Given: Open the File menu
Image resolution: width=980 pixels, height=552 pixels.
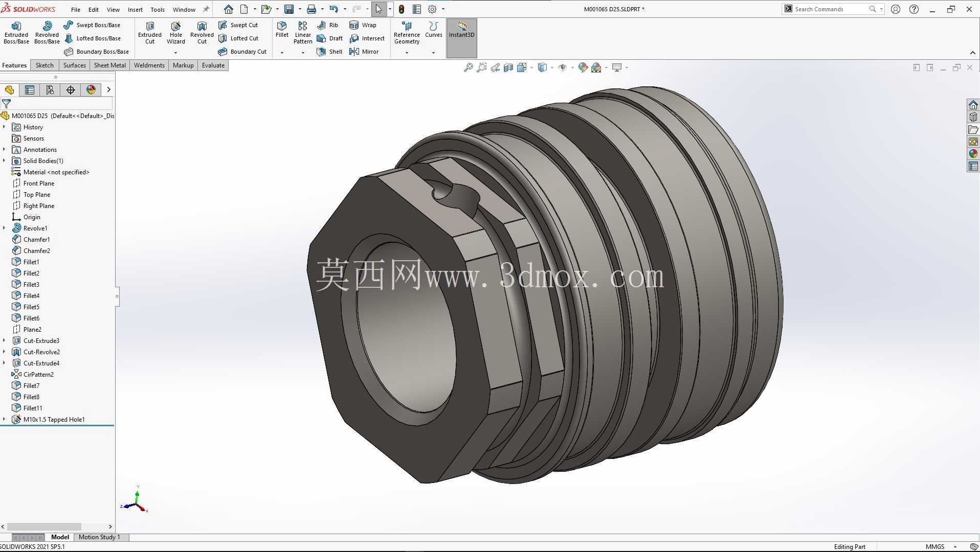Looking at the screenshot, I should [x=76, y=9].
